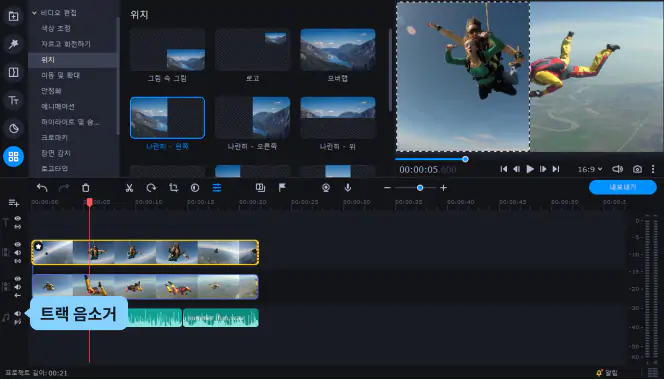Choose the 로고 position preset
This screenshot has width=664, height=380.
click(x=252, y=50)
